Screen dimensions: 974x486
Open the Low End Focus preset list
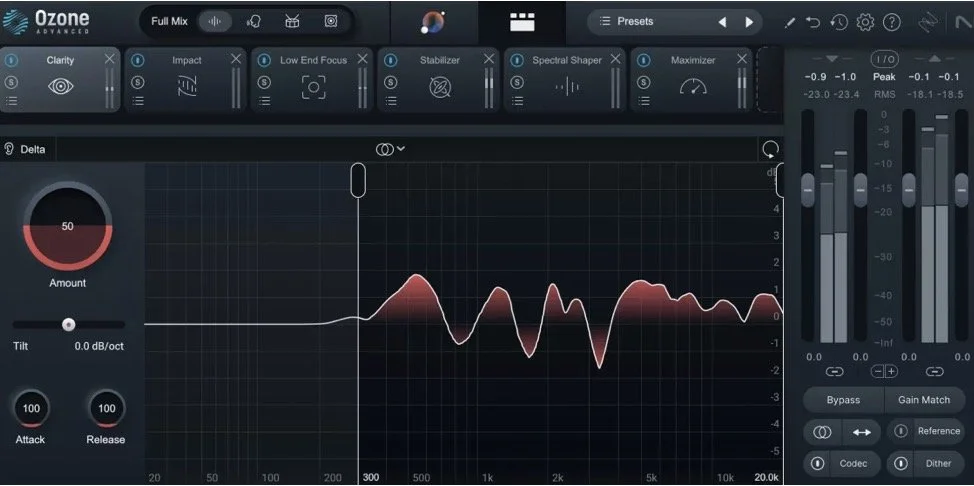tap(265, 101)
